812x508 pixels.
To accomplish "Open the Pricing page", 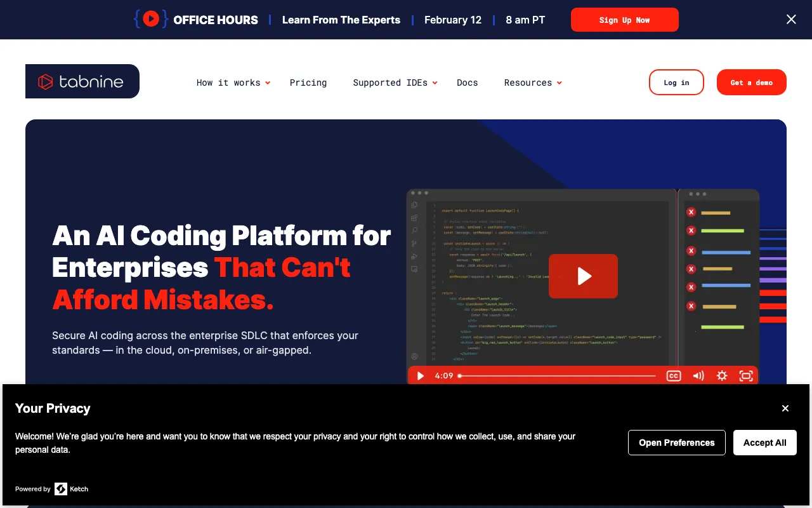I will coord(308,83).
